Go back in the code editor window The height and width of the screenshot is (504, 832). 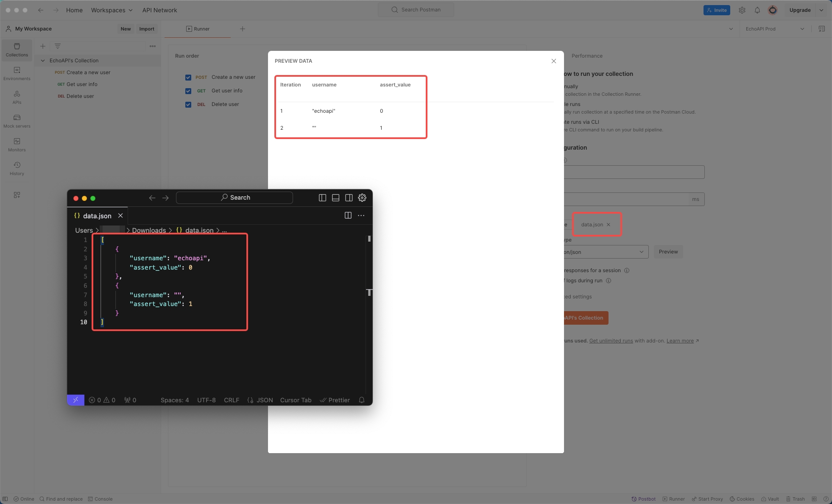(152, 198)
